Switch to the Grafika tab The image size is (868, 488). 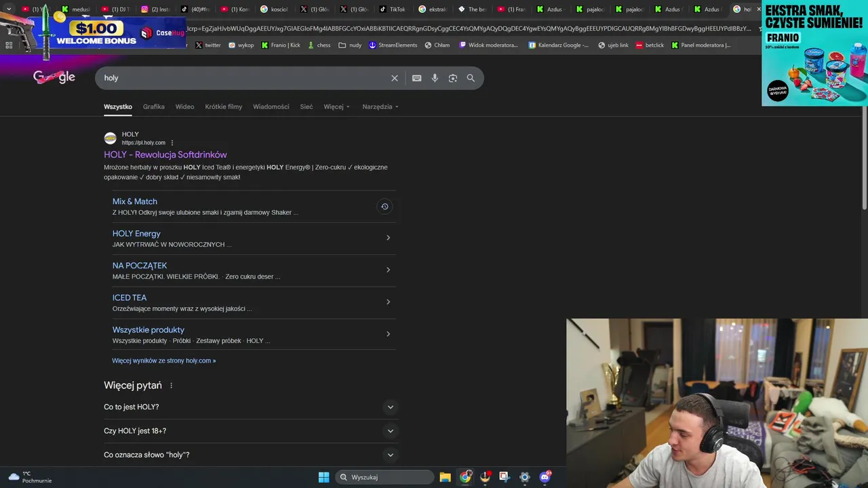click(154, 107)
